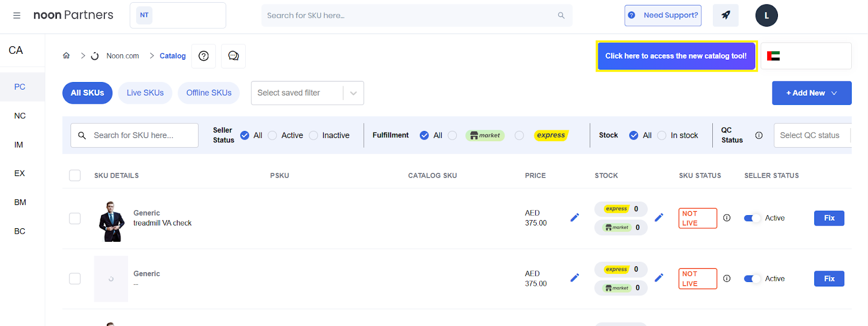
Task: Select Seller Status All radio
Action: pyautogui.click(x=245, y=135)
